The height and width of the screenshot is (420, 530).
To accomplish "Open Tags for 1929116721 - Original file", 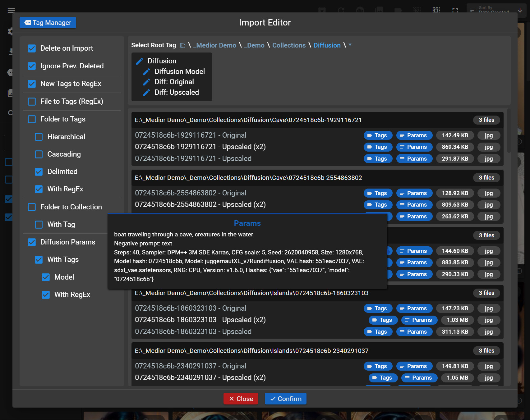I will coord(378,135).
